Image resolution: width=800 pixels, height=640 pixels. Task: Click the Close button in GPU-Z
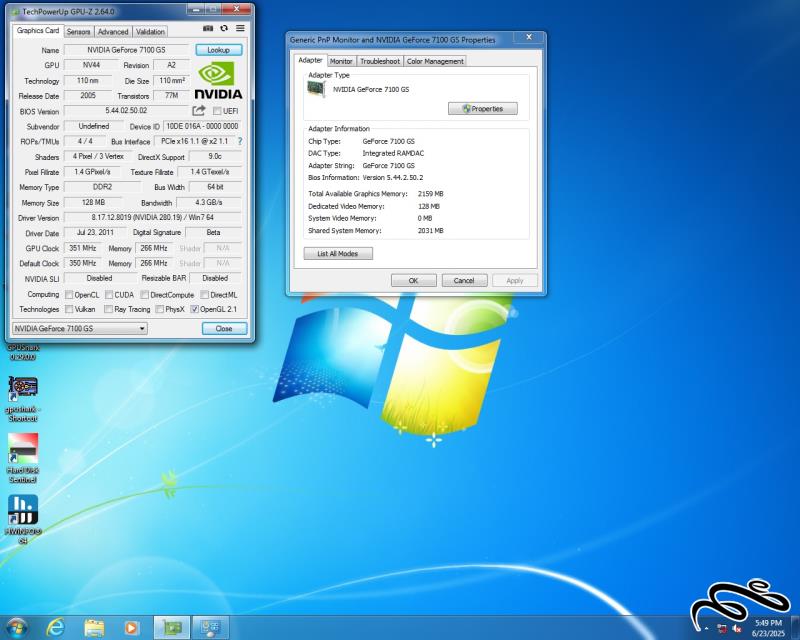click(224, 329)
